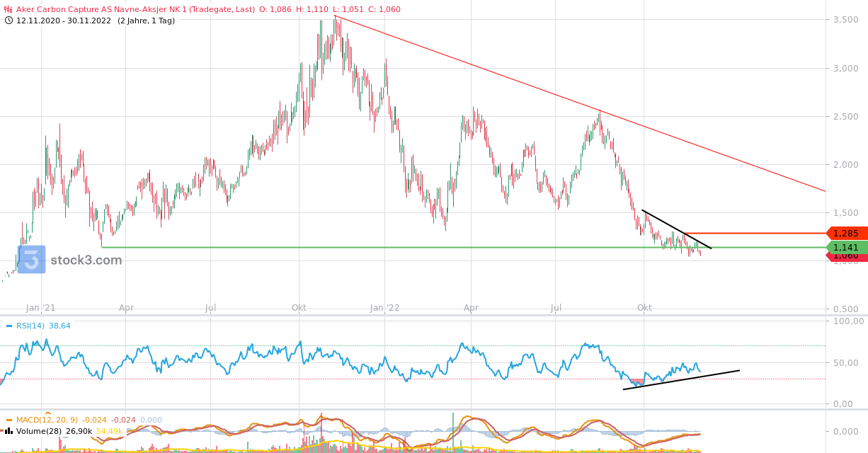This screenshot has height=453, width=868.
Task: Select the green horizontal support line
Action: tap(354, 246)
